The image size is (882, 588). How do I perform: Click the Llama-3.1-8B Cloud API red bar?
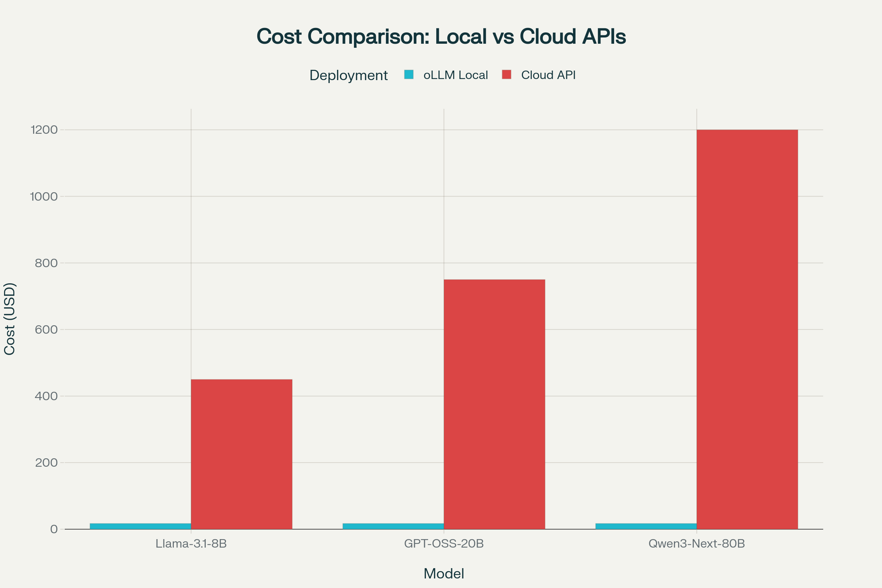pyautogui.click(x=241, y=454)
